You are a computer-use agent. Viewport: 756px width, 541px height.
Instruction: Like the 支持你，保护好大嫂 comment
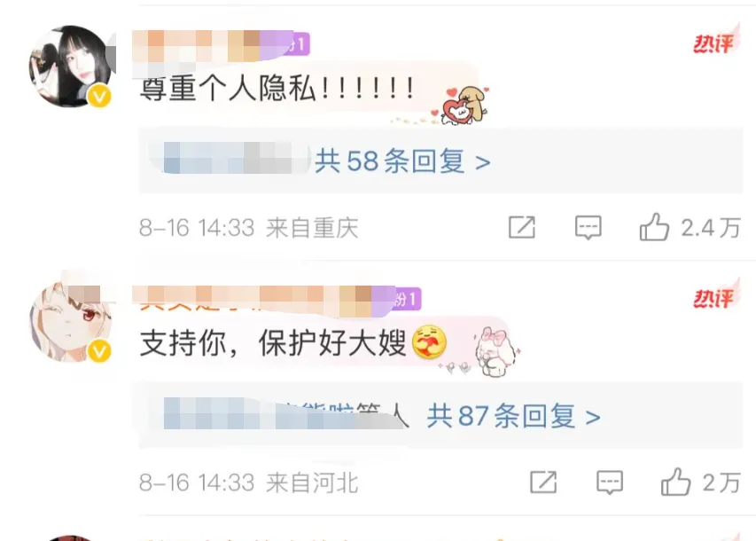click(x=675, y=482)
